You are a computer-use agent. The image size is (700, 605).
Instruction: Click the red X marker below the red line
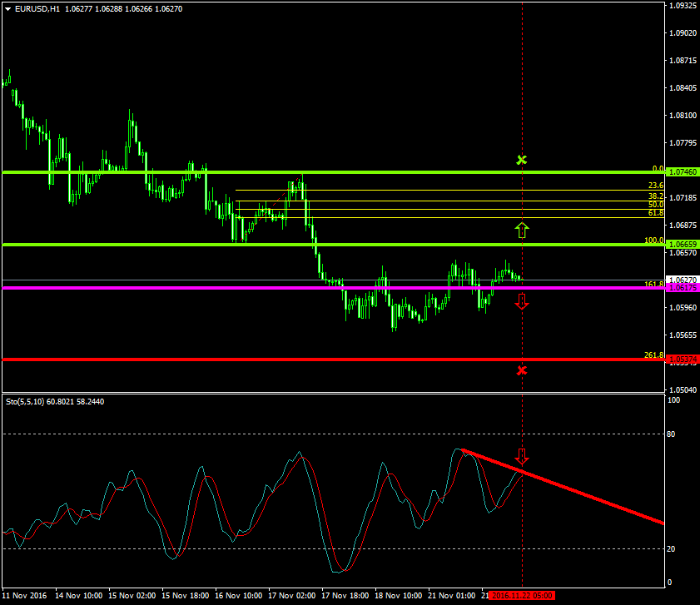click(522, 369)
